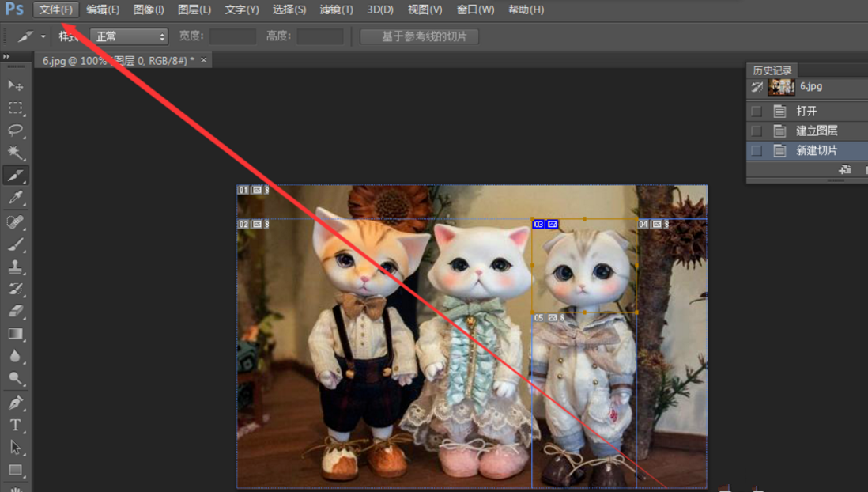The image size is (868, 492).
Task: Select the Horizontal Type tool
Action: coord(15,425)
